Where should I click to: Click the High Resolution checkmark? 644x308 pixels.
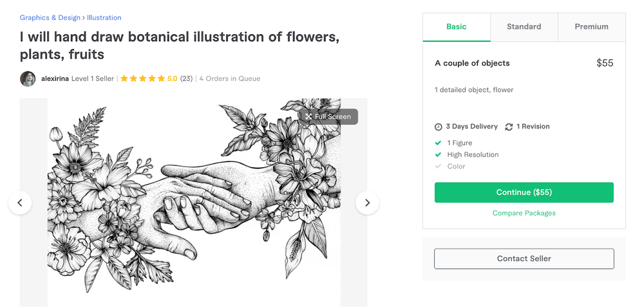[x=439, y=154]
